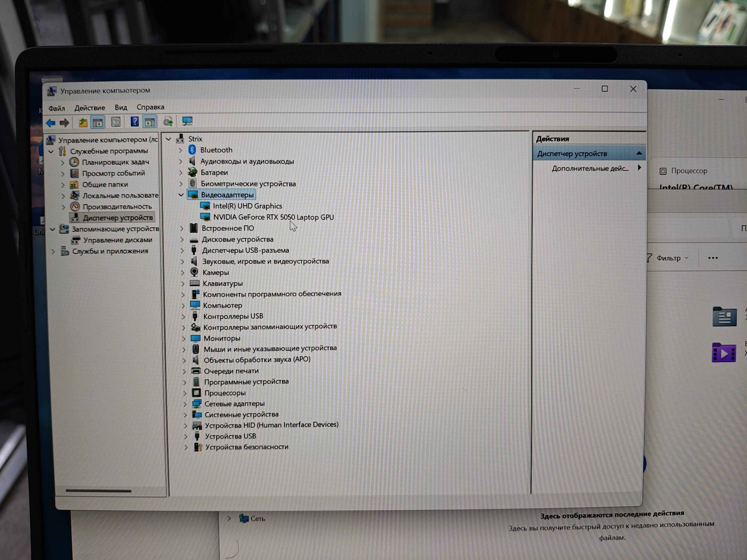Open the Действие menu
Screen dimensions: 747x560
coord(90,108)
